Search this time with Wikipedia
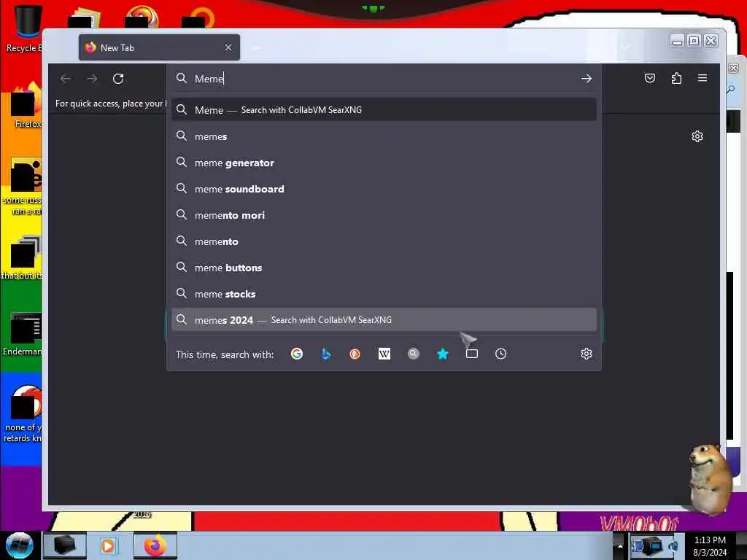Viewport: 747px width, 560px height. tap(384, 354)
